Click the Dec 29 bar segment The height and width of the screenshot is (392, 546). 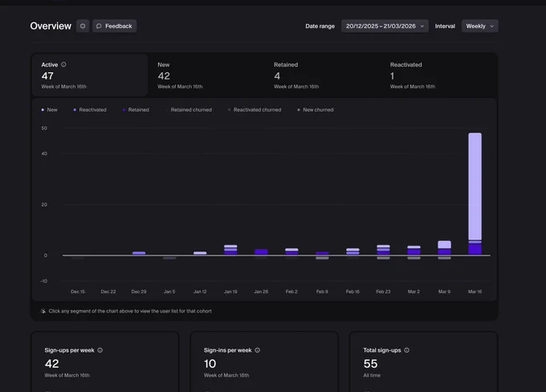[x=139, y=253]
